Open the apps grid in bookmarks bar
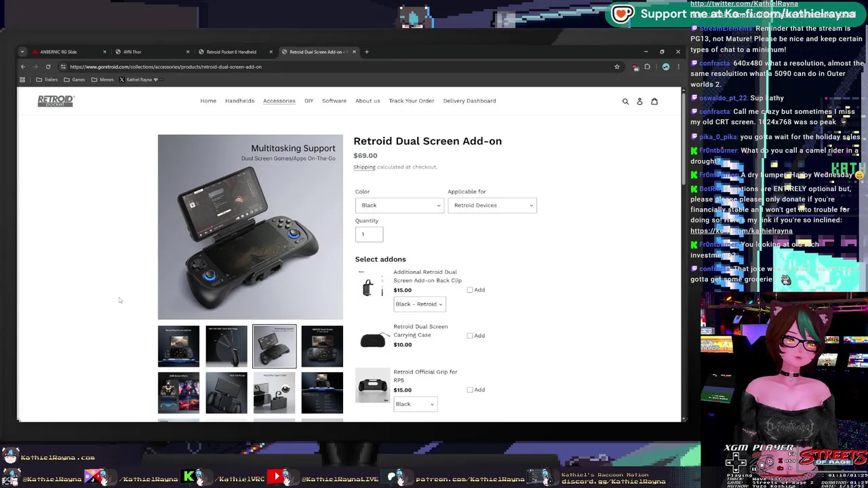 (x=22, y=79)
